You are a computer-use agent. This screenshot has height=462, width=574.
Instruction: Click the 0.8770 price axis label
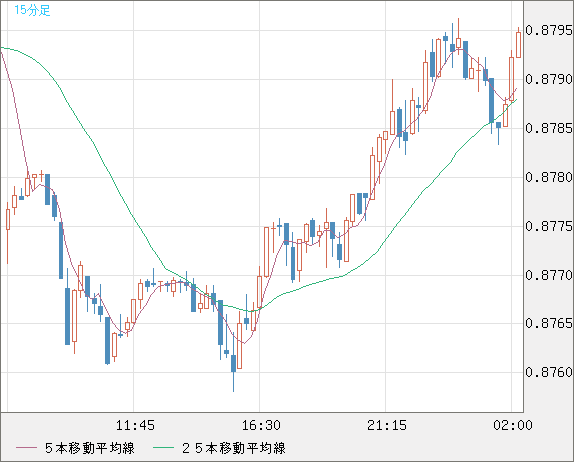coord(549,275)
